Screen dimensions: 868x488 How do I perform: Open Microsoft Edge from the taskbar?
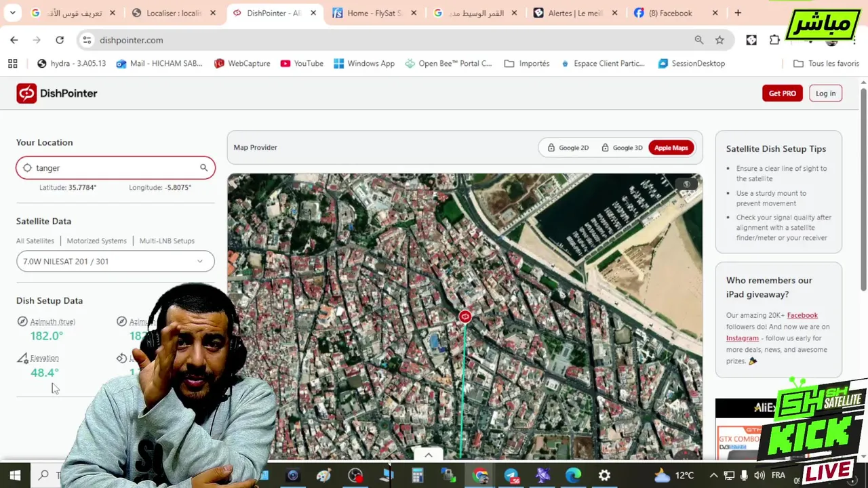[x=573, y=476]
